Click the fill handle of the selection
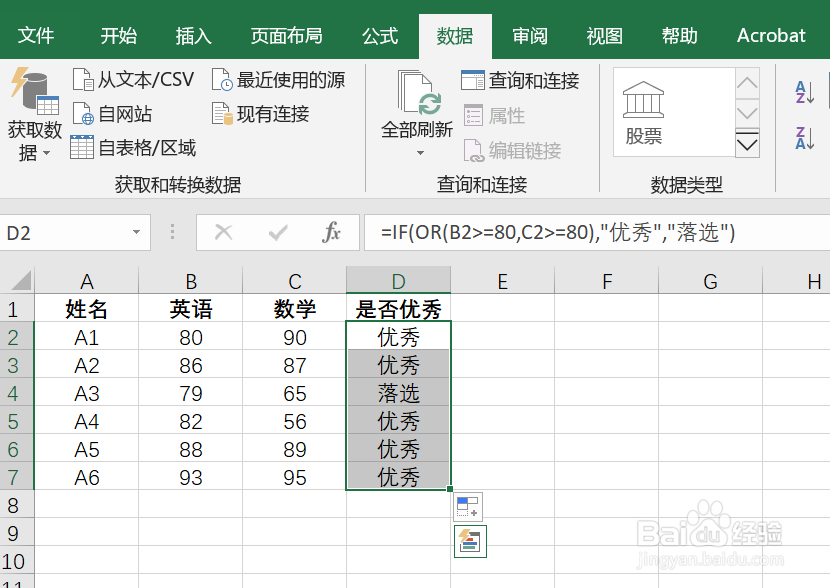 tap(450, 489)
